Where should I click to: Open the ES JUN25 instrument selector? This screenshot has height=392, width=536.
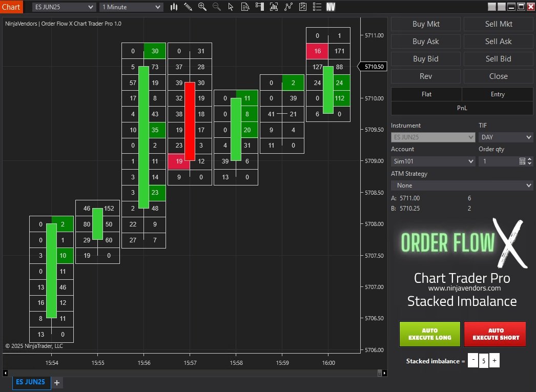[x=64, y=7]
